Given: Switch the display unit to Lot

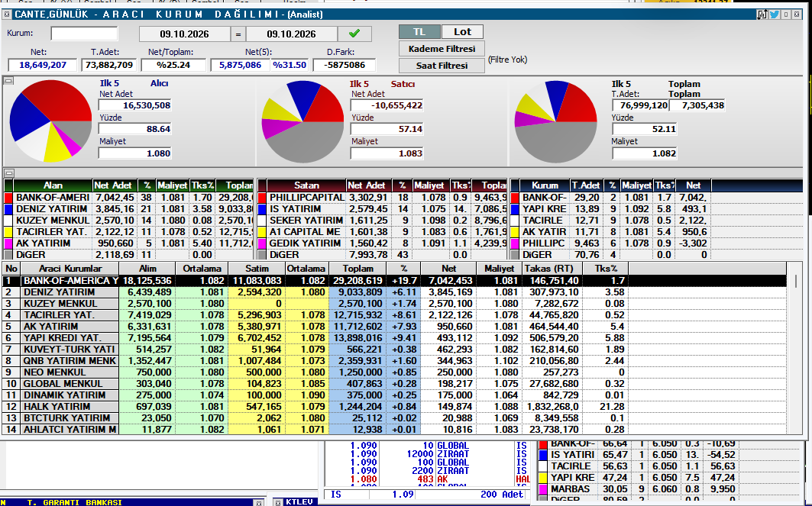Looking at the screenshot, I should [462, 32].
